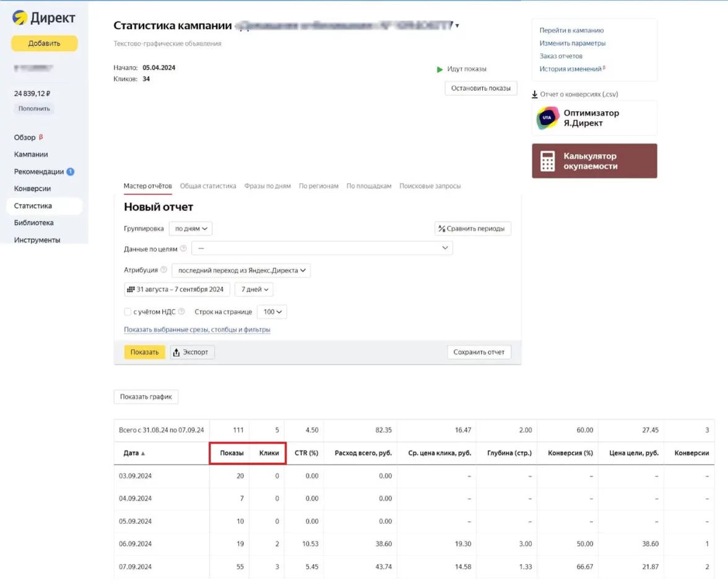The height and width of the screenshot is (587, 728).
Task: Click the download icon for conversion report
Action: point(535,95)
